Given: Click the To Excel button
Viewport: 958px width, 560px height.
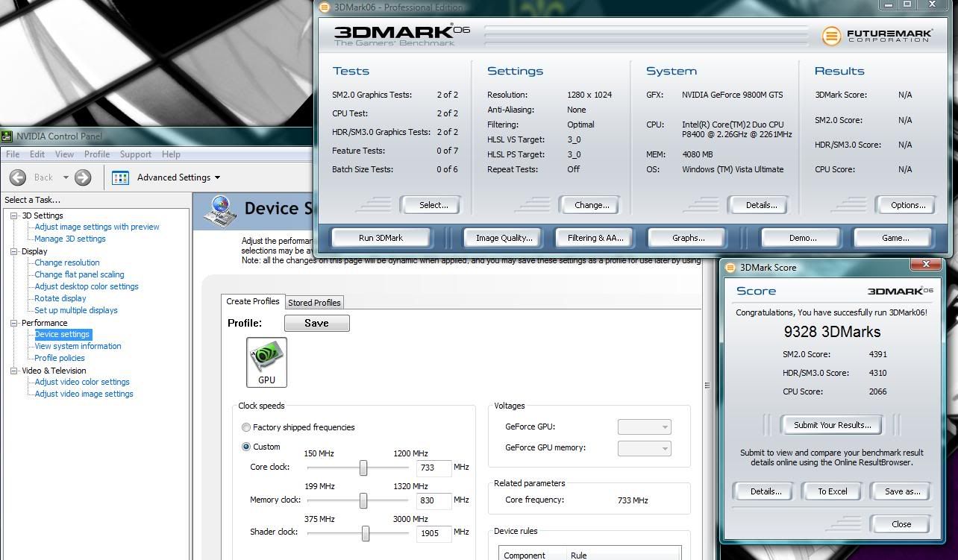Looking at the screenshot, I should [832, 491].
